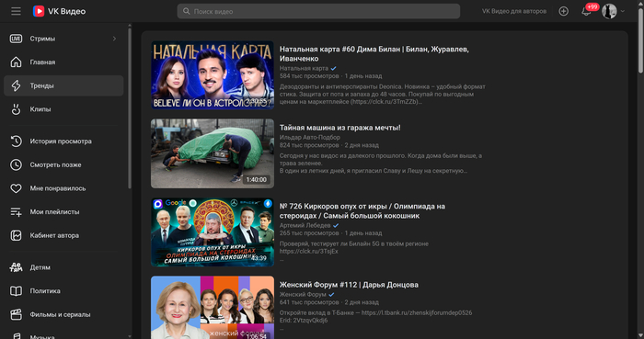
Task: Open the Женский Форум channel name
Action: 303,294
